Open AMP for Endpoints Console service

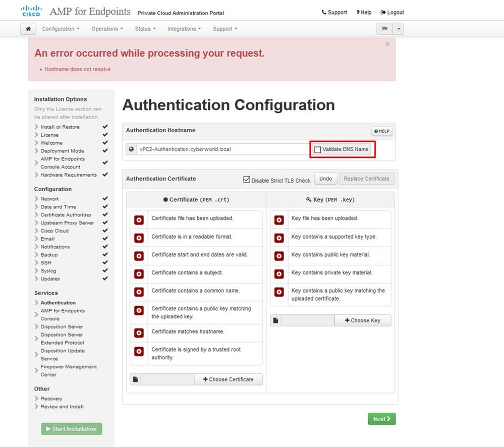tap(63, 315)
